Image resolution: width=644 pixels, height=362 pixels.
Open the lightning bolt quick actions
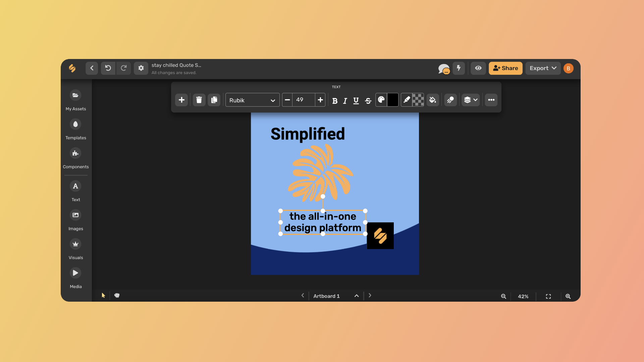459,68
